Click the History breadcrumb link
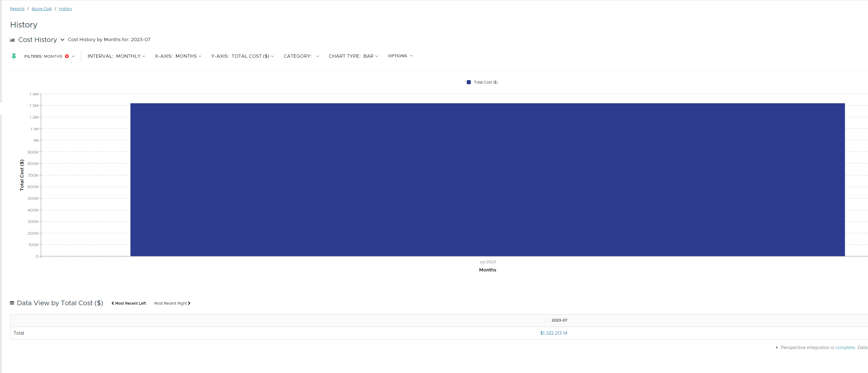 [65, 9]
